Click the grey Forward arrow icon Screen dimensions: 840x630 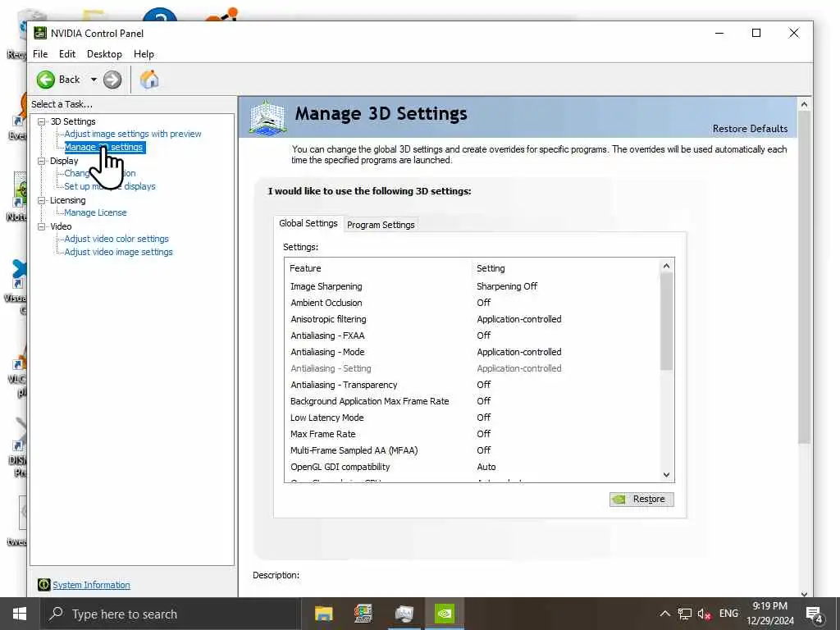pos(112,80)
